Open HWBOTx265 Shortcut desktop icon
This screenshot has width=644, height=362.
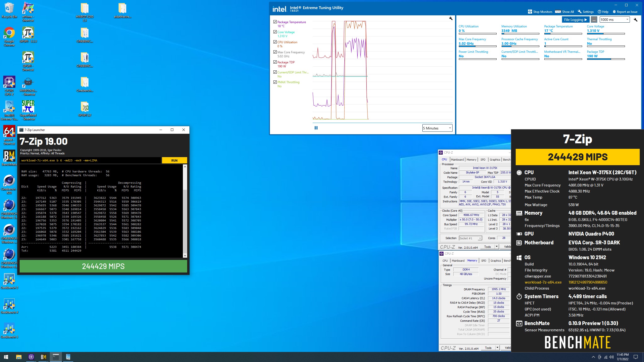pyautogui.click(x=28, y=86)
